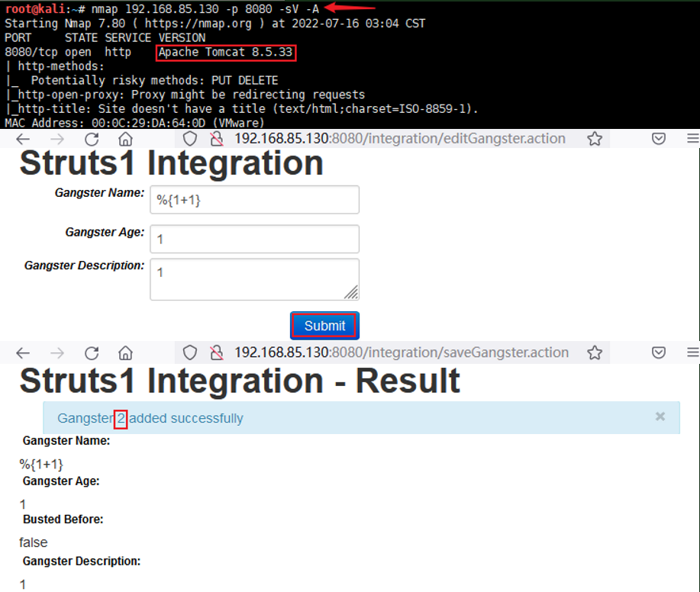This screenshot has width=700, height=592.
Task: Reload the editGangster.action page
Action: [92, 139]
